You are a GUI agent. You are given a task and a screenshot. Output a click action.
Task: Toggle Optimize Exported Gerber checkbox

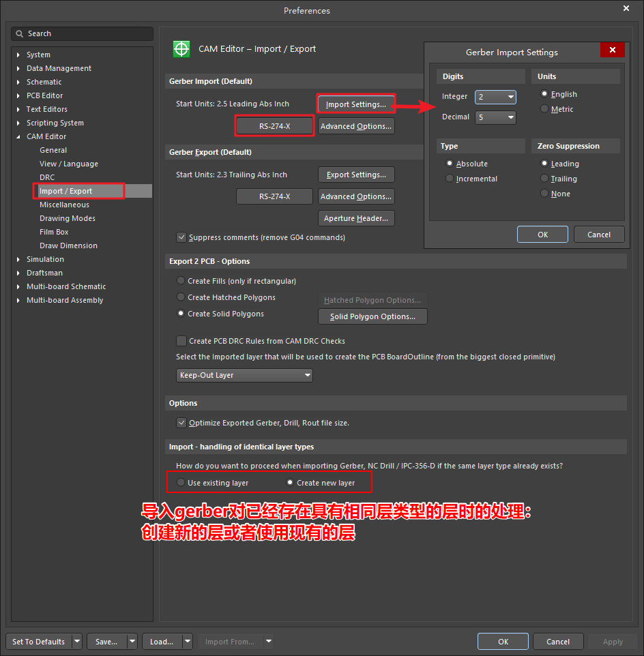[x=181, y=423]
